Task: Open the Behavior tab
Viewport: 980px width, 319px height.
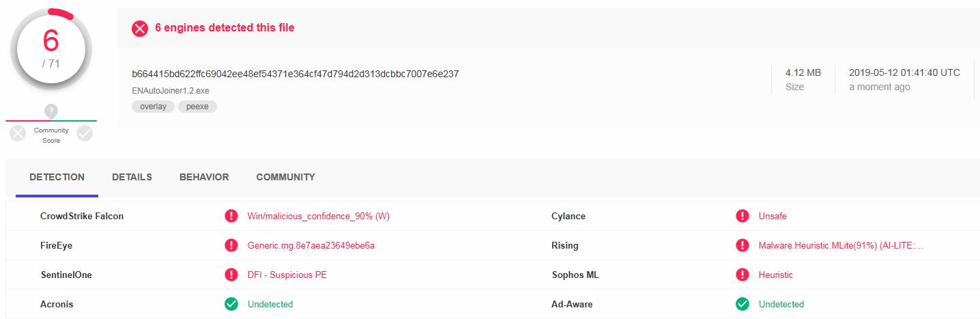Action: tap(204, 178)
